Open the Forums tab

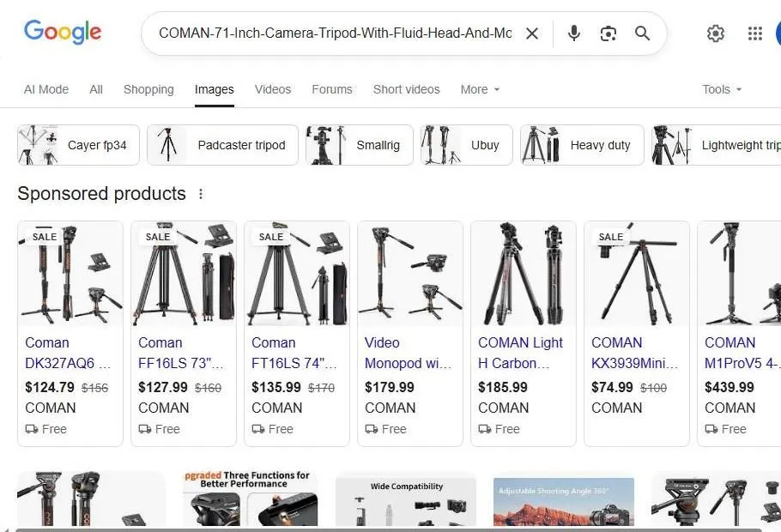coord(332,89)
